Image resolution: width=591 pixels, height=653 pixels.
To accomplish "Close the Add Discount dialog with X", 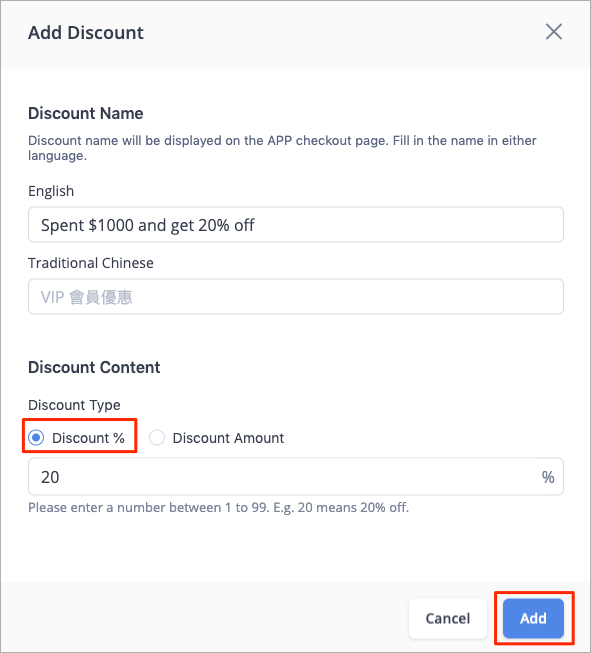I will tap(554, 32).
